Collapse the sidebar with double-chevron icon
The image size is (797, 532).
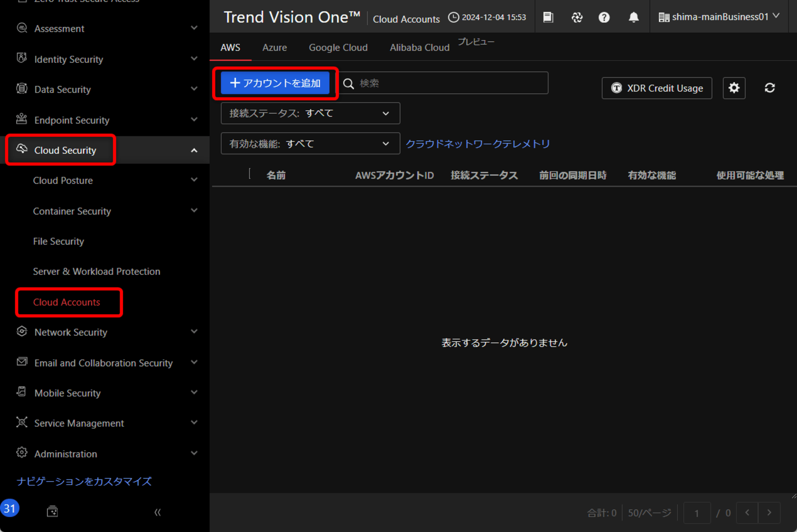pos(157,512)
